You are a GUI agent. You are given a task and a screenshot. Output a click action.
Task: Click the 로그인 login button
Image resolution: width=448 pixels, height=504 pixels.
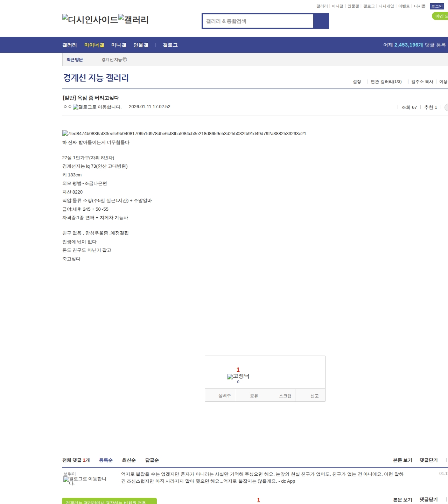(x=437, y=6)
